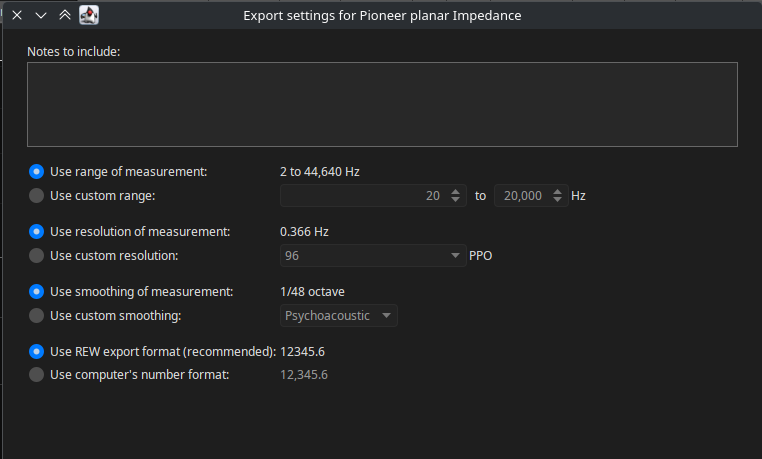Increase the custom range end value of 20,000
762x459 pixels.
point(557,191)
